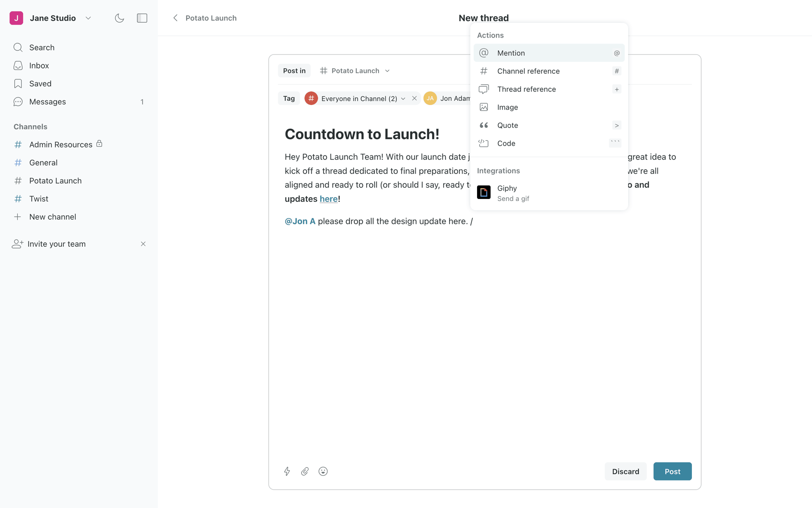The image size is (812, 508).
Task: Expand Everyone in Channel (2) tag dropdown
Action: point(403,99)
